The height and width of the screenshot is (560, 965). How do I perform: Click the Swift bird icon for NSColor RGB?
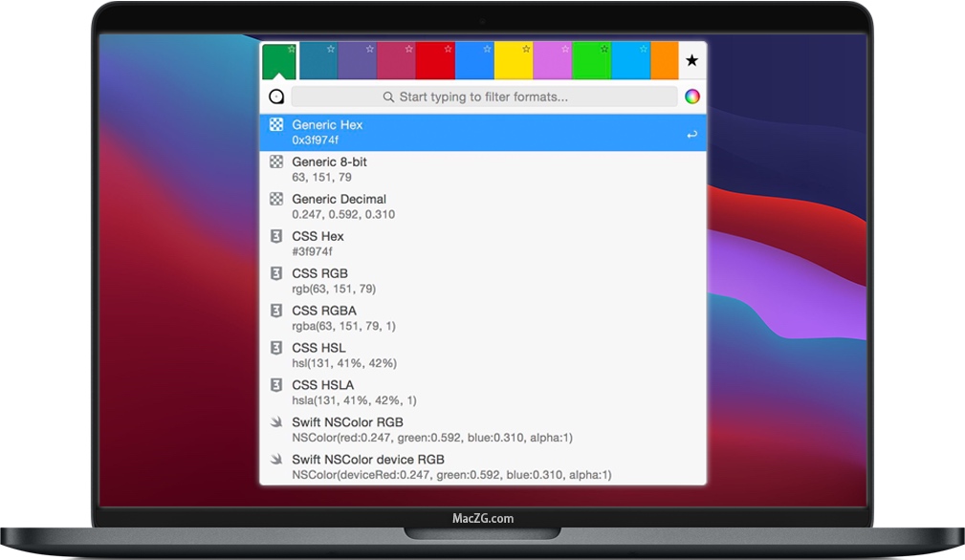276,422
